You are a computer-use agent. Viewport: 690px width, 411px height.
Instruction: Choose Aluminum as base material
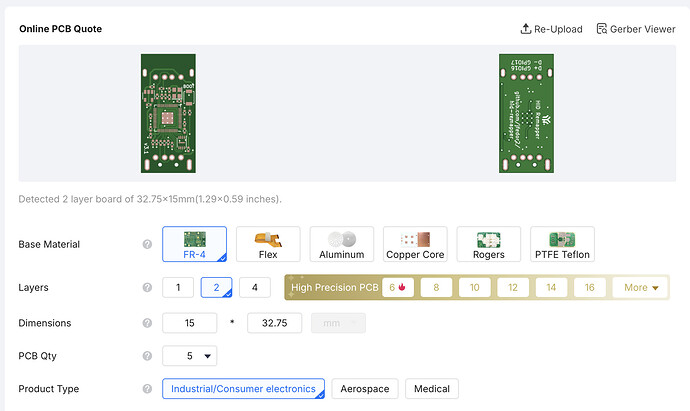click(341, 244)
